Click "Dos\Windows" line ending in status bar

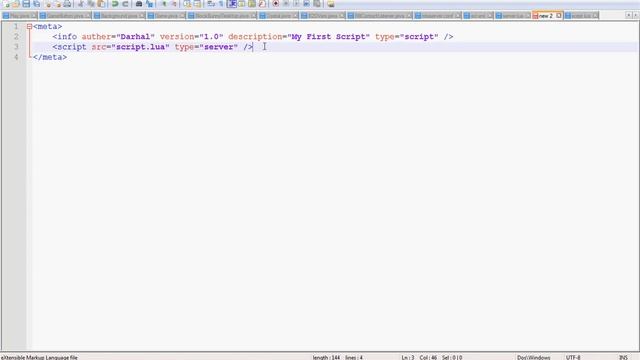click(533, 357)
